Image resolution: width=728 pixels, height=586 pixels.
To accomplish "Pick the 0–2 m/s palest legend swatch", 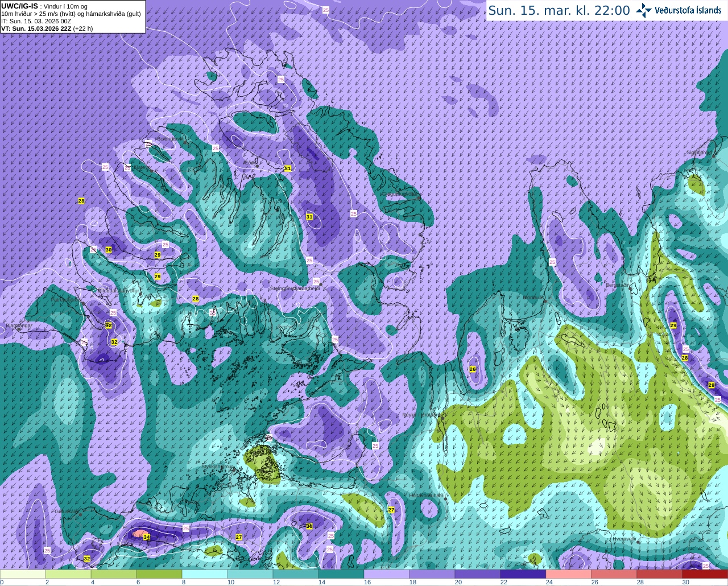I will [x=23, y=573].
